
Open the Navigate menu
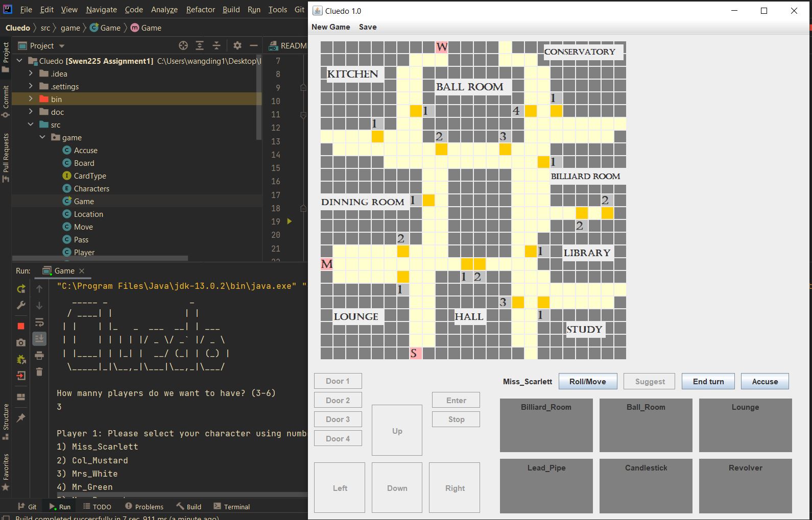coord(101,9)
